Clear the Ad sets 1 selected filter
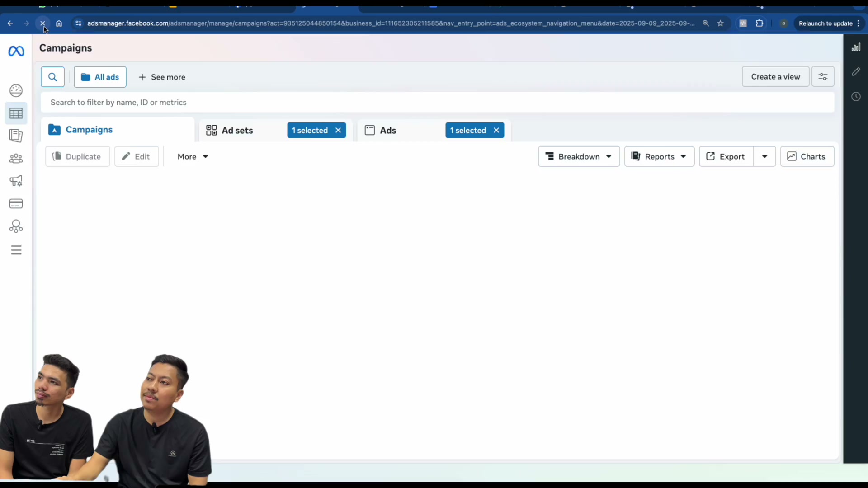Viewport: 868px width, 488px height. [338, 130]
